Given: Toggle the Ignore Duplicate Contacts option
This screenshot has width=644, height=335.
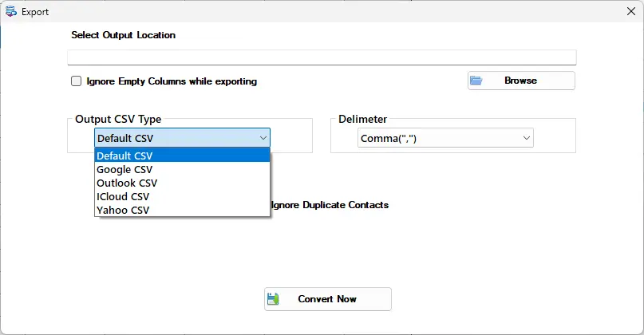Looking at the screenshot, I should pos(330,205).
